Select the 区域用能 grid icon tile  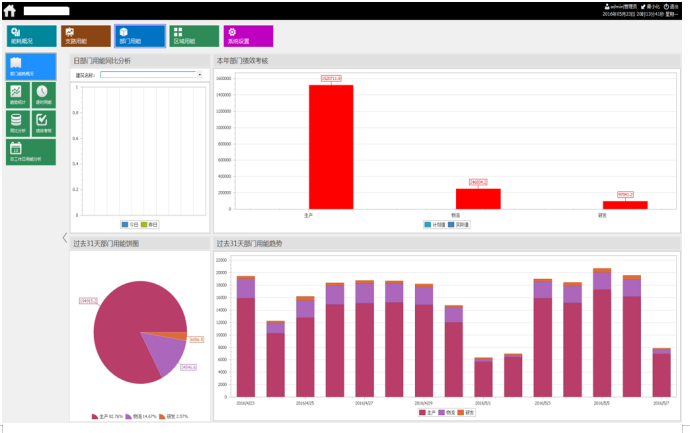coord(194,37)
